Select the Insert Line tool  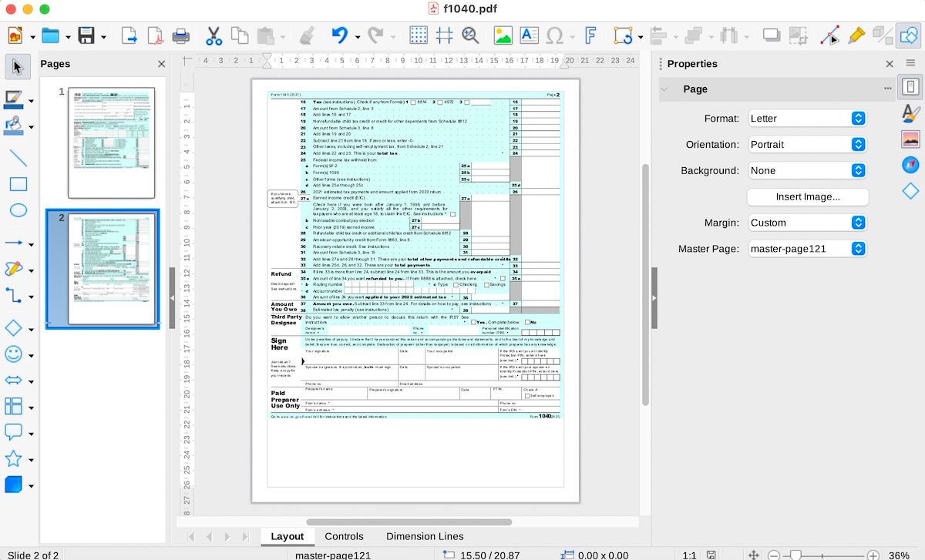click(17, 159)
